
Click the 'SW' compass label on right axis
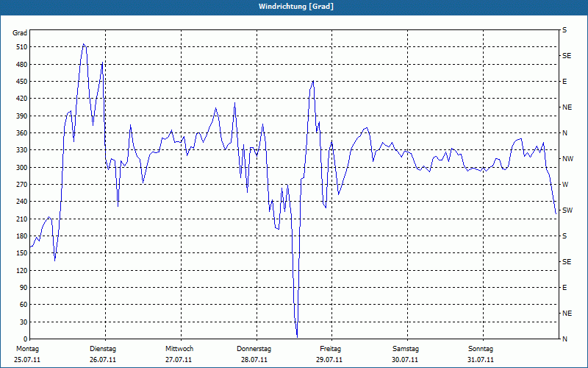coord(567,210)
